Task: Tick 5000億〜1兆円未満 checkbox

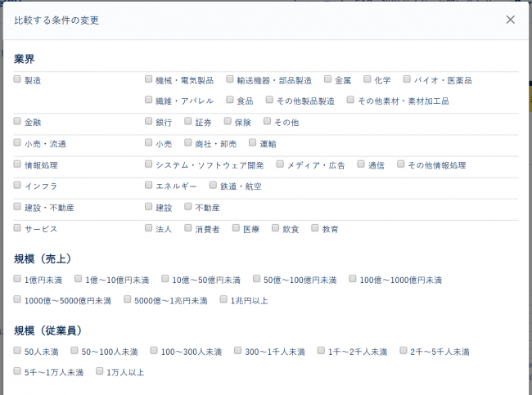Action: coord(127,299)
